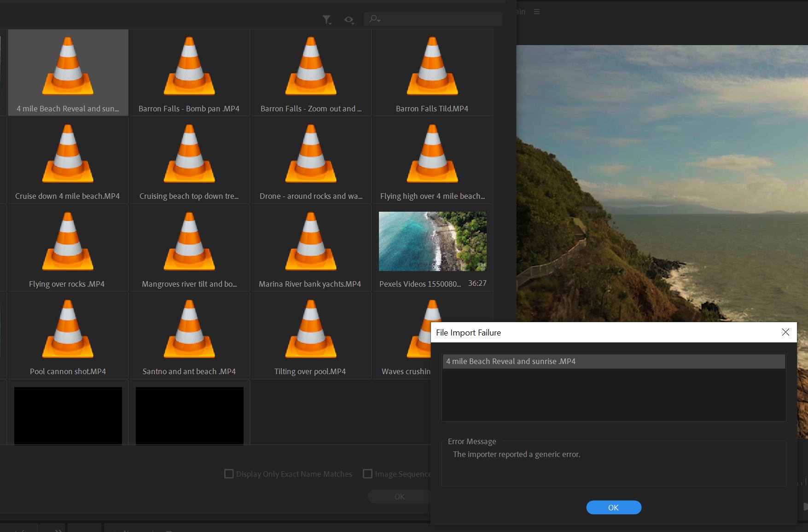Screen dimensions: 808x532
Task: Select Barron Falls Tild.MP4 clip
Action: point(432,72)
